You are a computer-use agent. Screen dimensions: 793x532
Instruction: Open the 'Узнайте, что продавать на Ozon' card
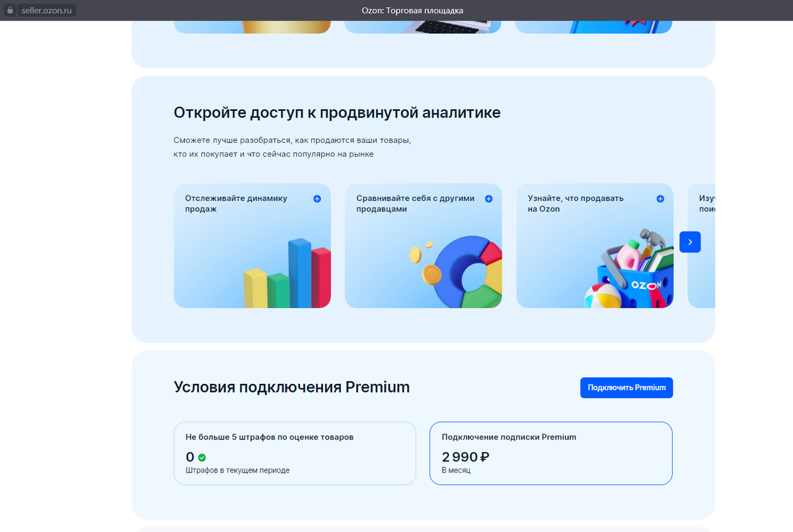tap(595, 246)
